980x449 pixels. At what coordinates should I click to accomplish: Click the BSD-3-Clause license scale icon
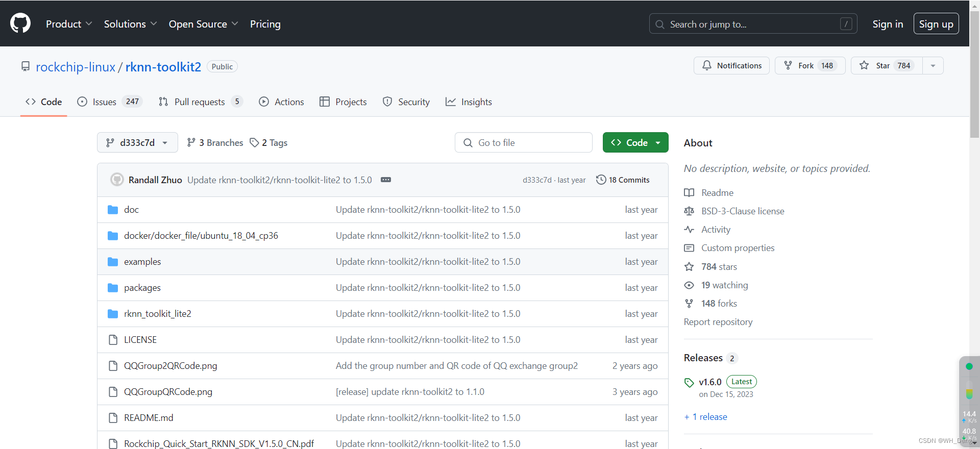tap(689, 211)
